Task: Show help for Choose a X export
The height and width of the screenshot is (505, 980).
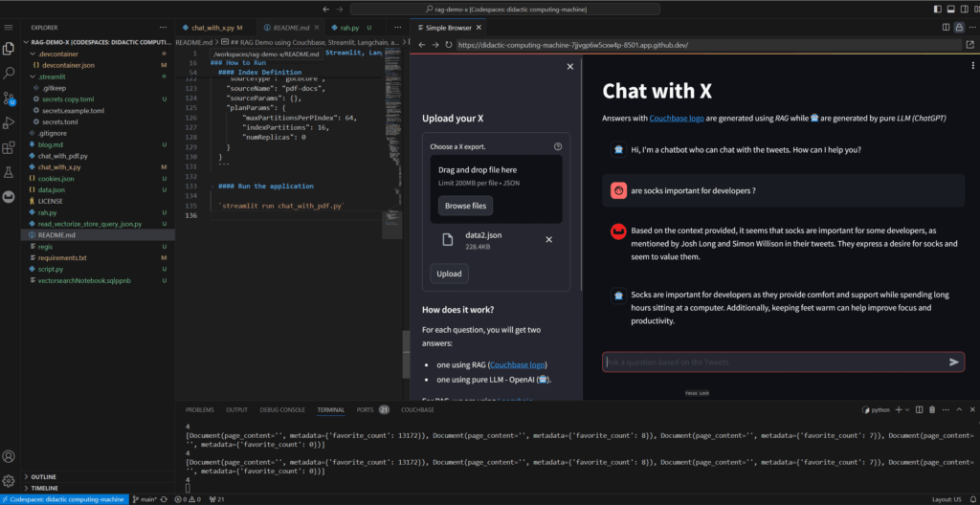Action: pyautogui.click(x=558, y=146)
